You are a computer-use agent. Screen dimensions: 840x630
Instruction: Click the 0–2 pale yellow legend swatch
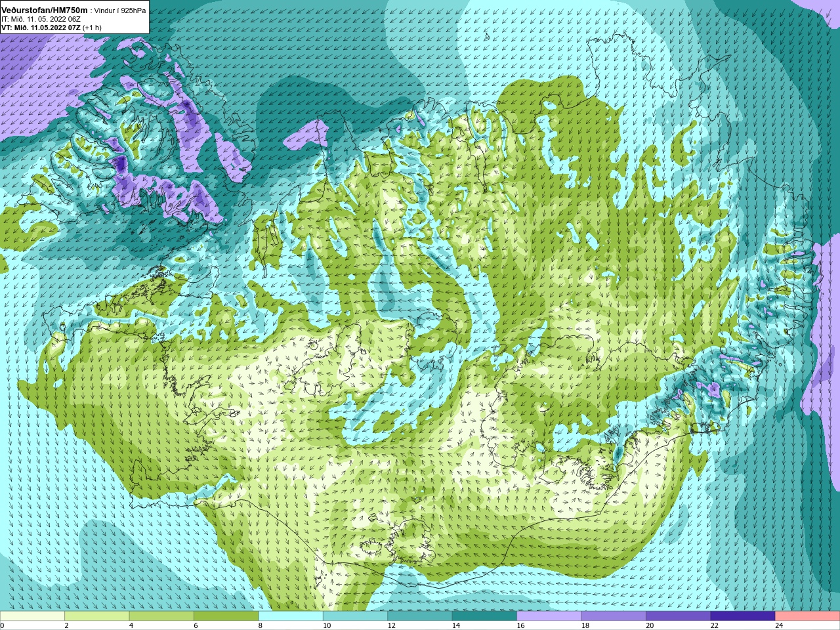pyautogui.click(x=32, y=616)
